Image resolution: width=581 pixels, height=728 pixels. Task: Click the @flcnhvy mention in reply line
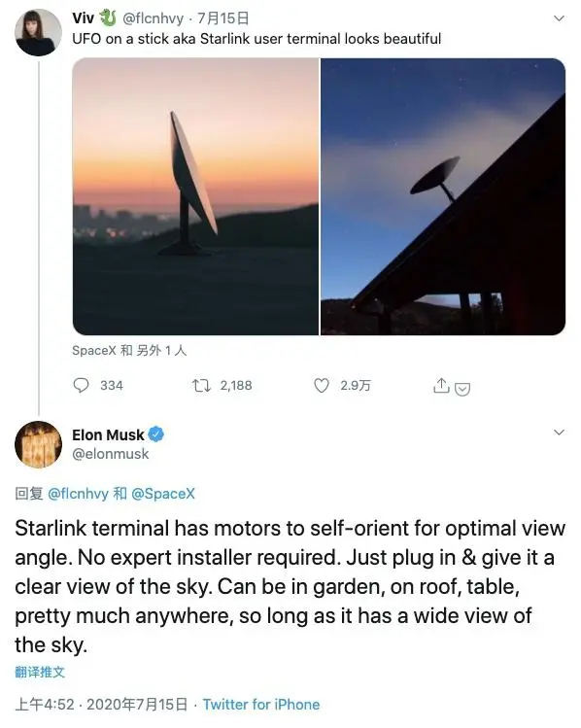(78, 493)
